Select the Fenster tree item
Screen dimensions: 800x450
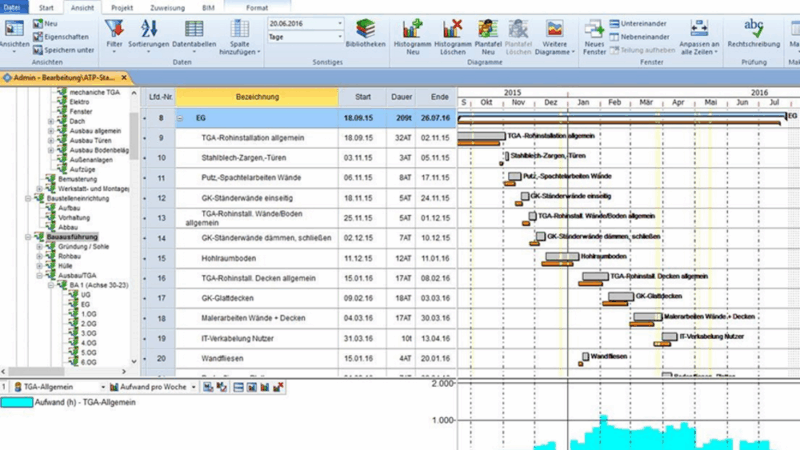[x=81, y=112]
